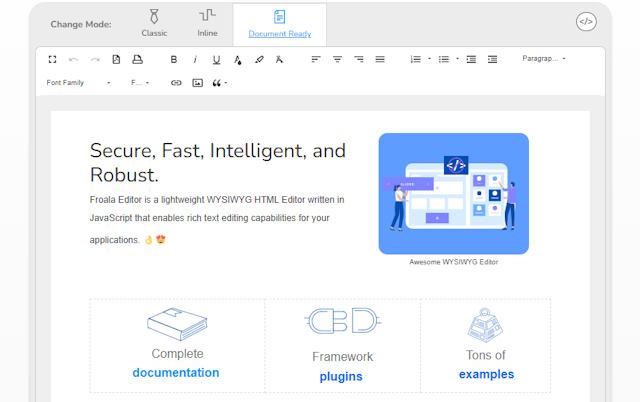Screen dimensions: 640x402
Task: Open the text color picker
Action: pyautogui.click(x=238, y=60)
